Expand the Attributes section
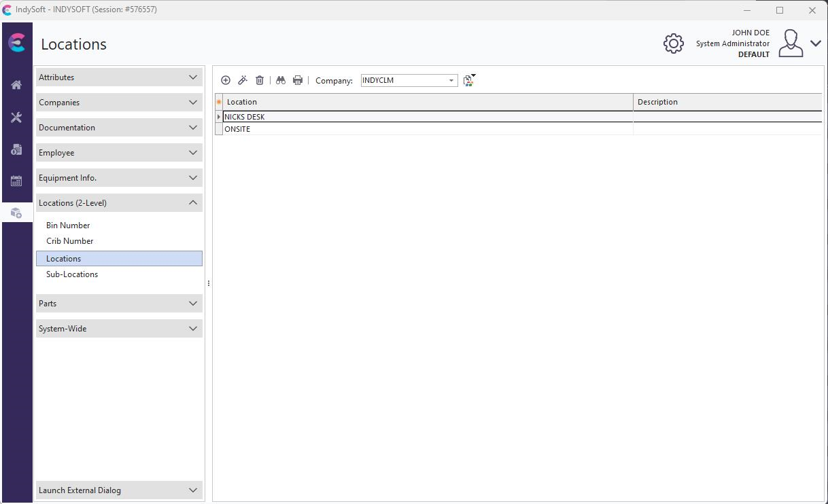Screen dimensions: 828x504 coord(119,77)
